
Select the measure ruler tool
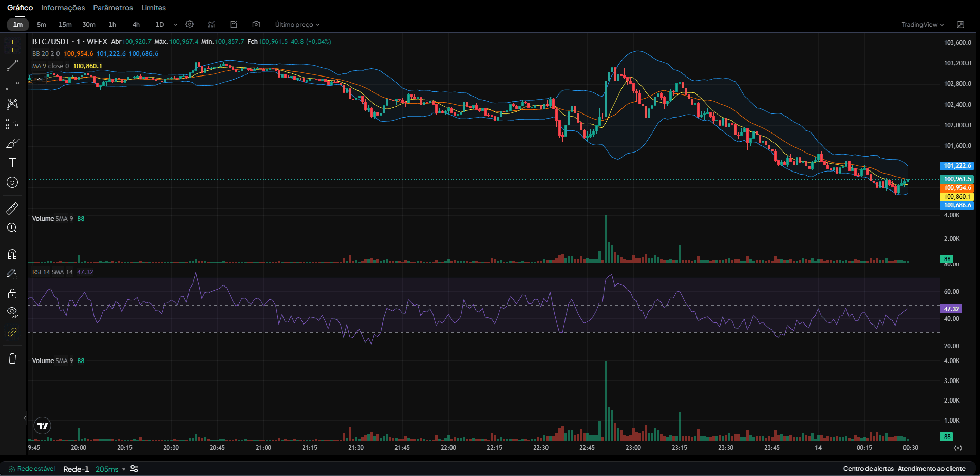click(x=12, y=207)
